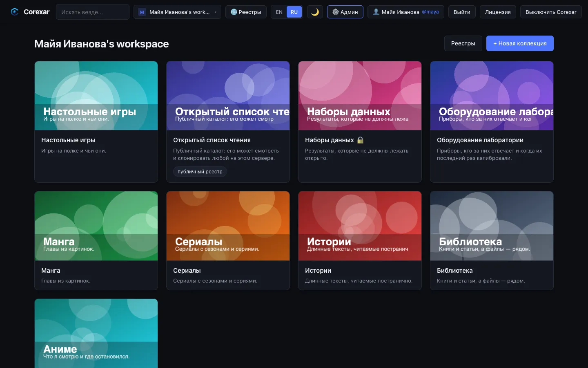Open the Оборудование лаборатории cover image

492,96
